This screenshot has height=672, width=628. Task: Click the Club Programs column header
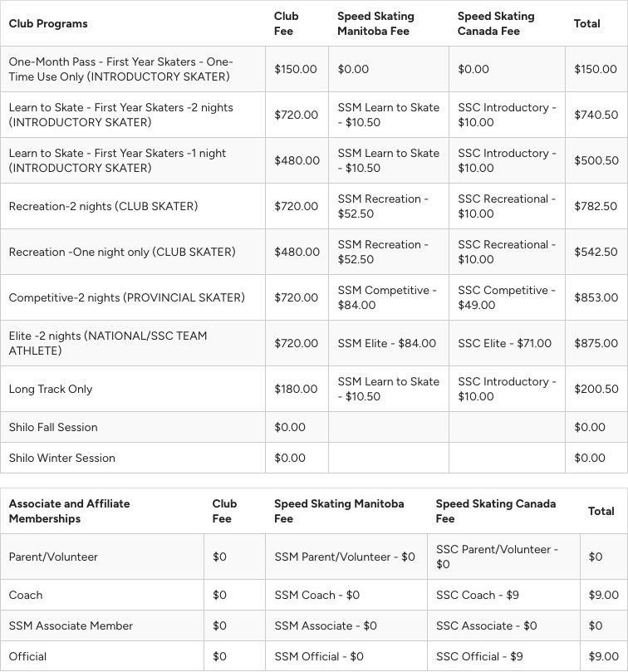(48, 23)
